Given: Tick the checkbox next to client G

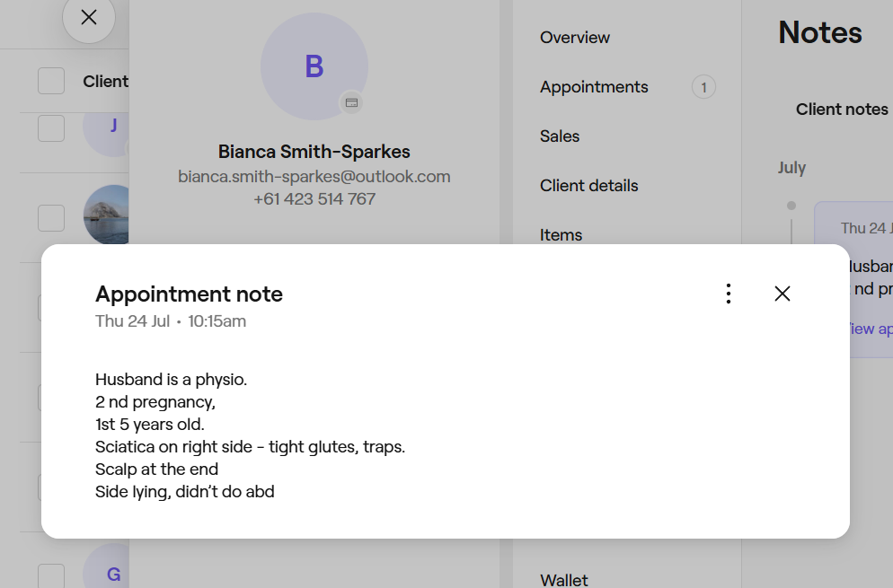Looking at the screenshot, I should coord(51,576).
